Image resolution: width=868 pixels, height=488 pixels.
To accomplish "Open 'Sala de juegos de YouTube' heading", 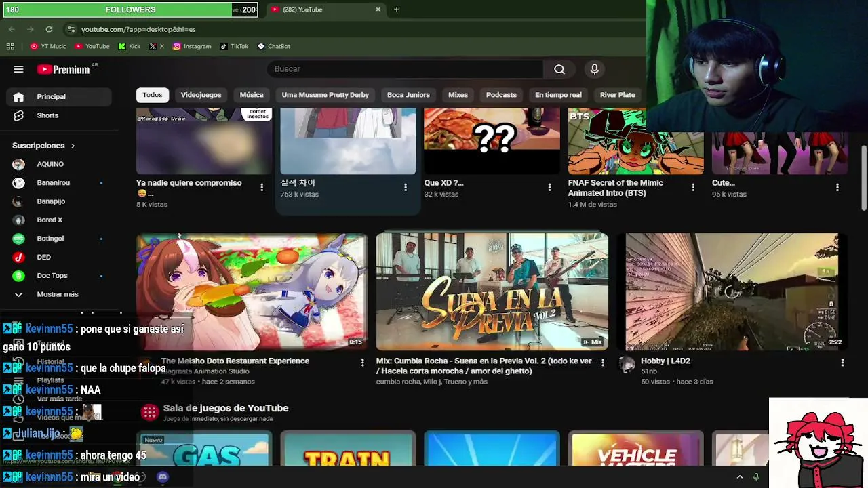I will [x=226, y=408].
